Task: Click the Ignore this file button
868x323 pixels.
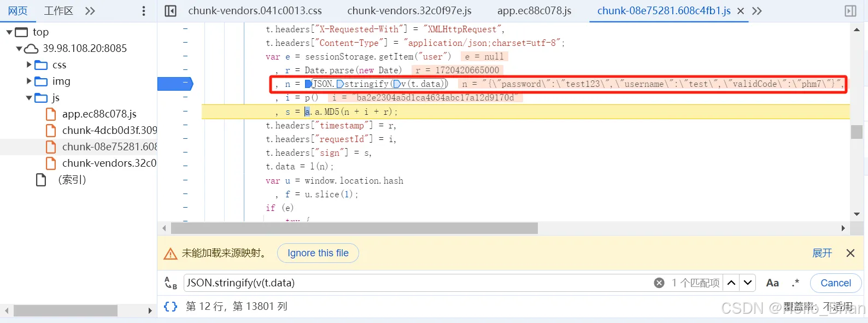Action: pos(318,253)
